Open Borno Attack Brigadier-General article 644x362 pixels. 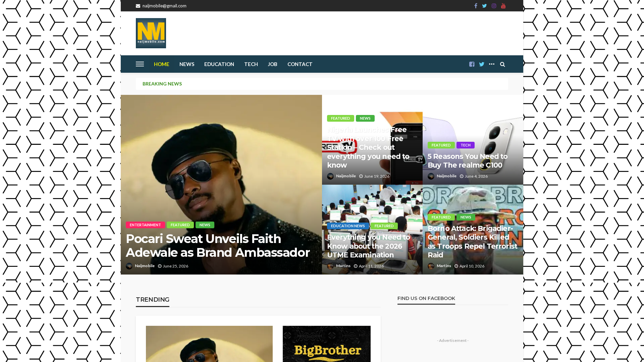[472, 242]
